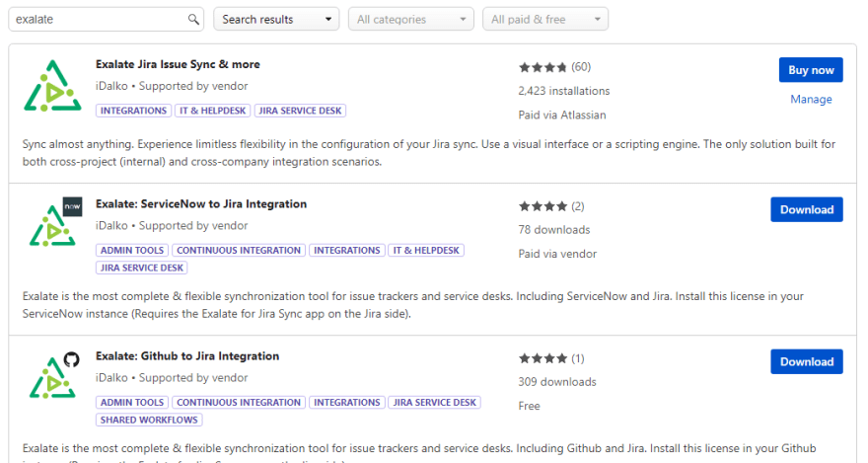The width and height of the screenshot is (868, 463).
Task: Click the Paid via vendor label
Action: (557, 255)
